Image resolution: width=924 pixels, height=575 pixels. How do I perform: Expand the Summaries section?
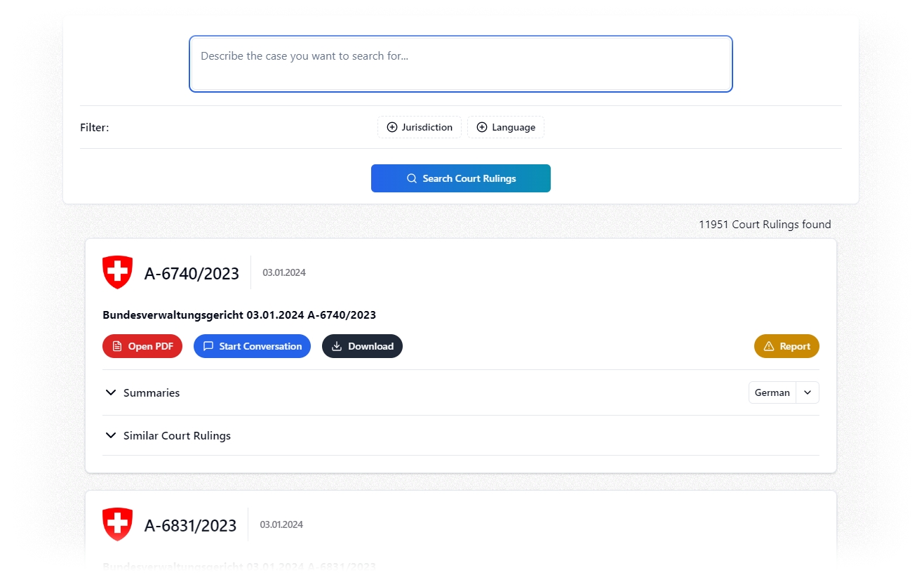click(461, 392)
